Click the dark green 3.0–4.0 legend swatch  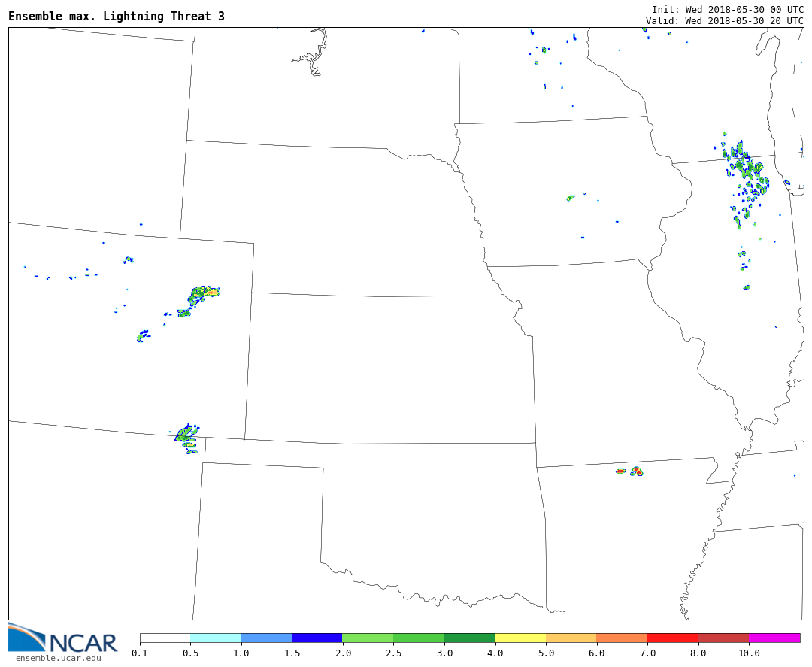pos(469,638)
